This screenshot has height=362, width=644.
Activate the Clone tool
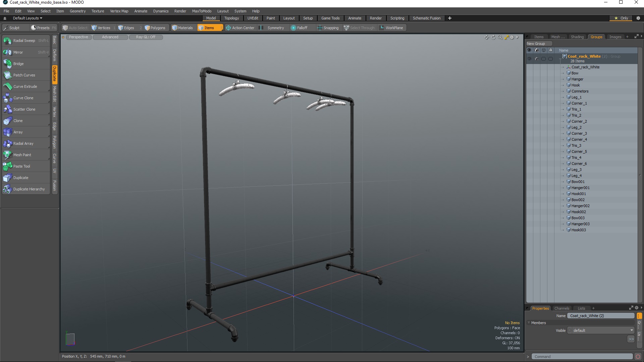click(26, 121)
